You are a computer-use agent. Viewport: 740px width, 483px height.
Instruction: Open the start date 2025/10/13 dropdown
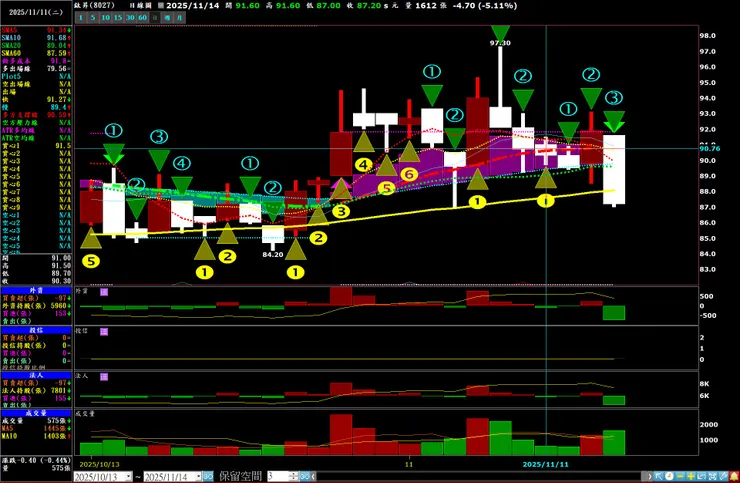pyautogui.click(x=127, y=477)
